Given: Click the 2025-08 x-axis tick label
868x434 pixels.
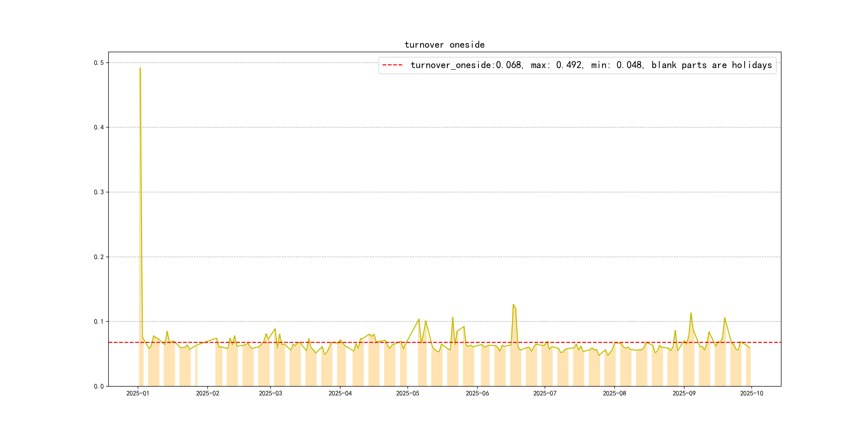Looking at the screenshot, I should 614,393.
